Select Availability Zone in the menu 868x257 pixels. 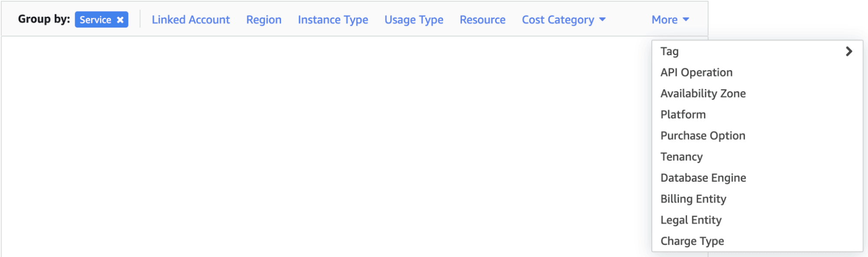[703, 93]
